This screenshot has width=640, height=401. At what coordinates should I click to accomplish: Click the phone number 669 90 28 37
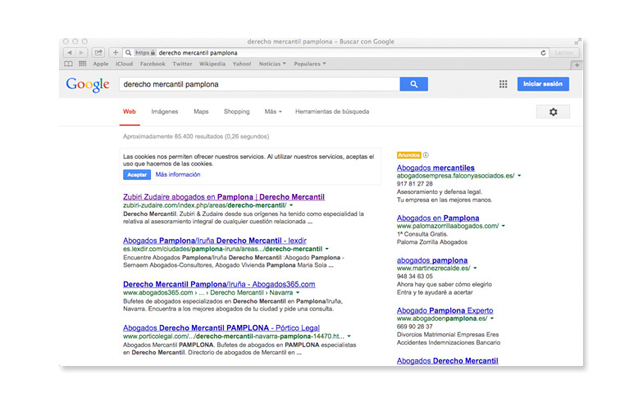415,327
